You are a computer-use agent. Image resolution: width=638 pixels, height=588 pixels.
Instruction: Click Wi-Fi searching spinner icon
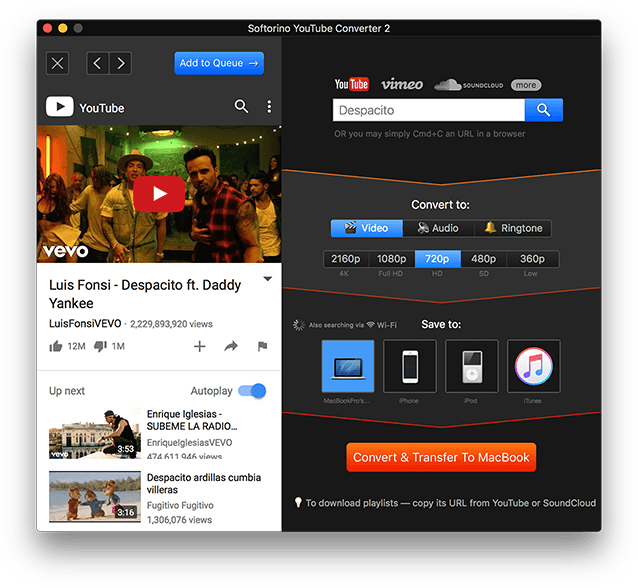(299, 325)
